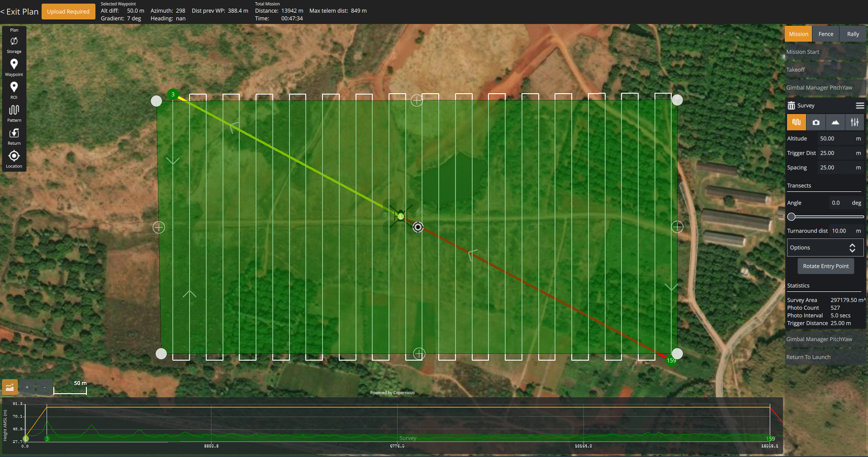Click the left edge add-vertex plus handle
This screenshot has width=868, height=457.
coord(159,227)
